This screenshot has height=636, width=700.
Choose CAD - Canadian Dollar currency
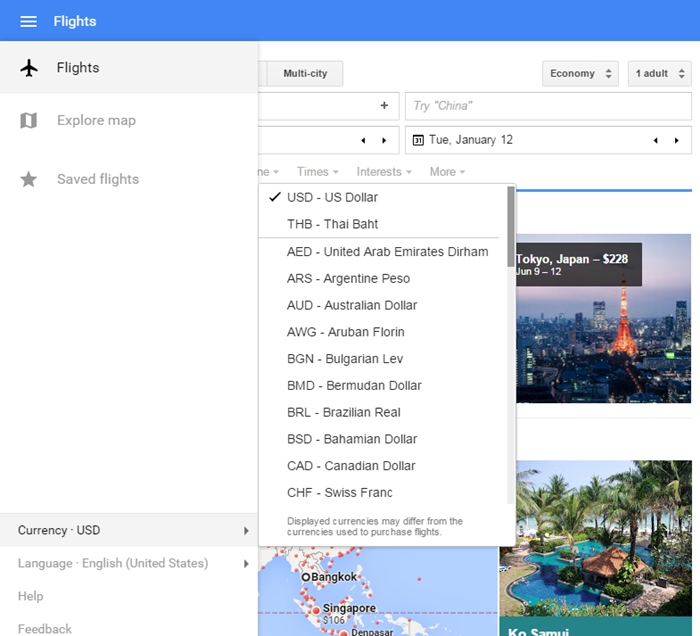[x=383, y=466]
